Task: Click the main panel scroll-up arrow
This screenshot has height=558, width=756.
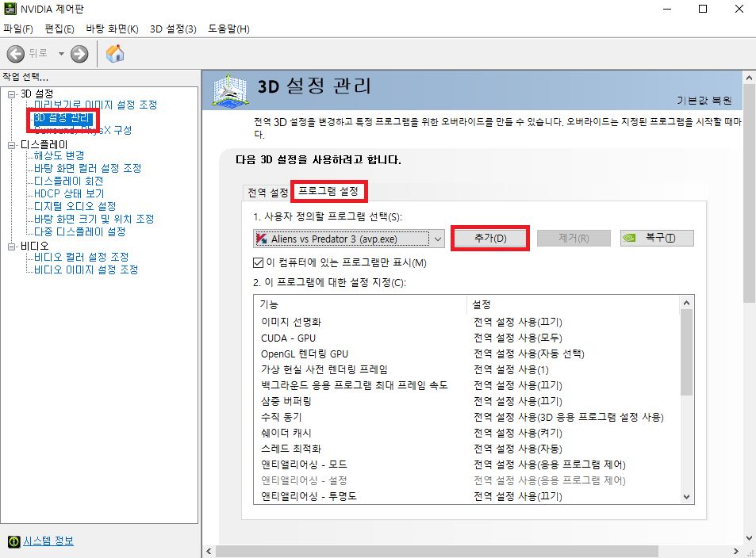Action: (x=749, y=78)
